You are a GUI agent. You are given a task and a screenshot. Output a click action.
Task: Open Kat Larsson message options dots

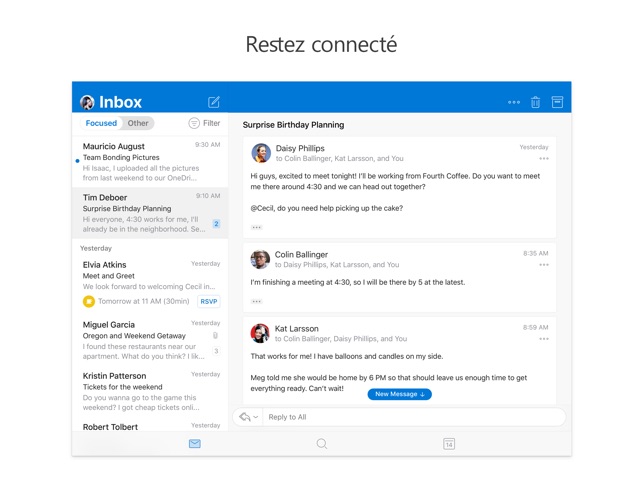(x=544, y=339)
